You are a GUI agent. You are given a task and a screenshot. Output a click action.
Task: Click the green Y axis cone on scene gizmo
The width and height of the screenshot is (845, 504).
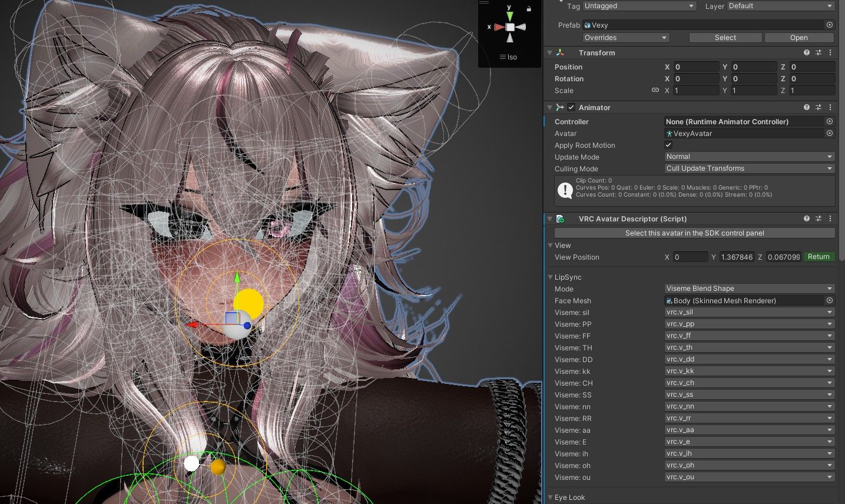pyautogui.click(x=509, y=15)
